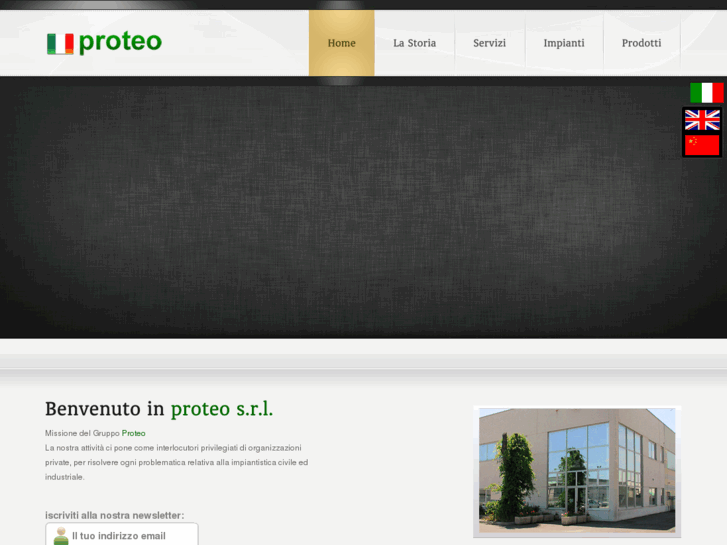This screenshot has width=727, height=545.
Task: Switch language using the UK flag
Action: point(702,120)
